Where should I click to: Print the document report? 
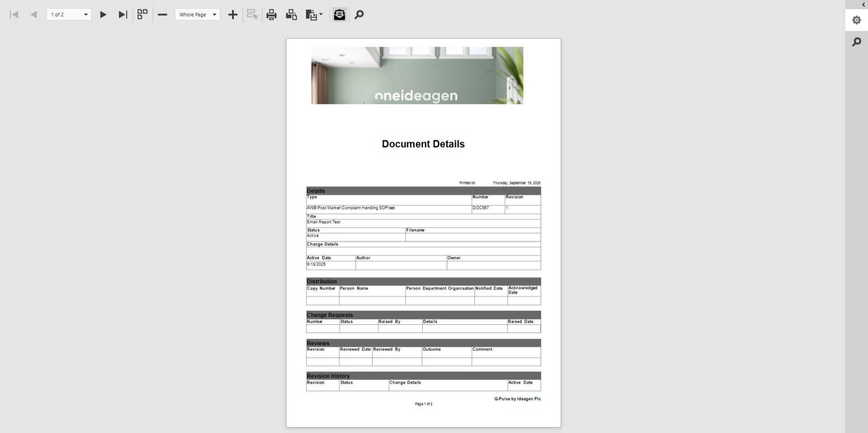tap(271, 14)
